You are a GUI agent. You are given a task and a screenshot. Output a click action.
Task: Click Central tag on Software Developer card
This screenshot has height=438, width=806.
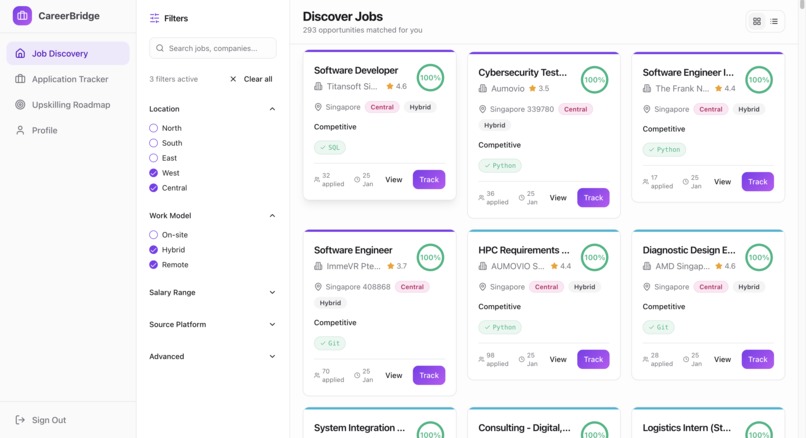tap(382, 107)
